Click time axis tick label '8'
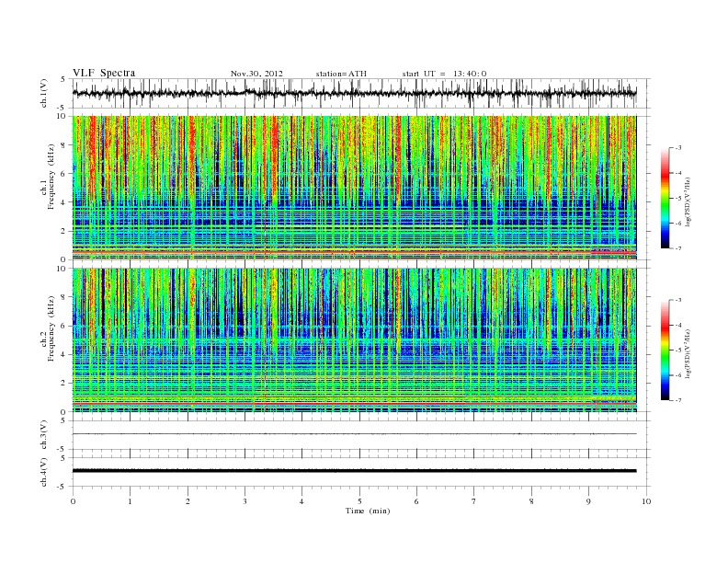This screenshot has width=728, height=563. (x=531, y=501)
